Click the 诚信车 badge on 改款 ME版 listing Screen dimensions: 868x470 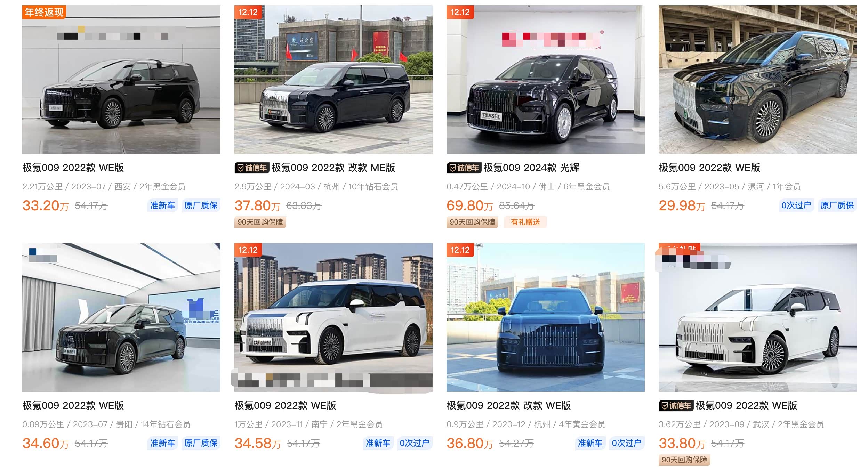[x=252, y=168]
